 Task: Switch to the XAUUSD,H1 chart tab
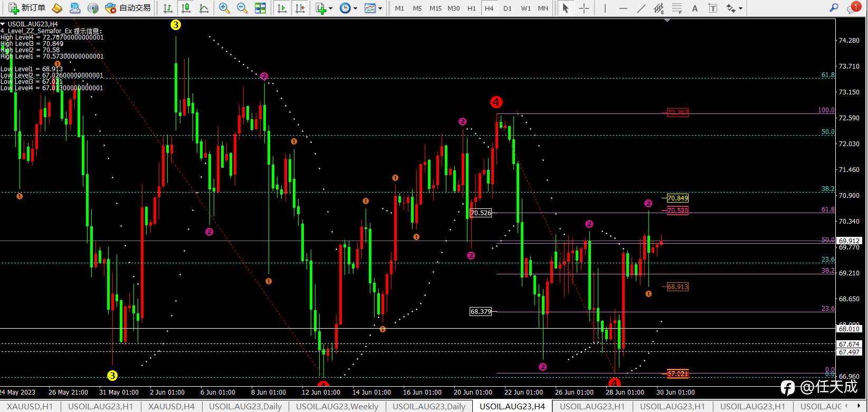tap(30, 406)
